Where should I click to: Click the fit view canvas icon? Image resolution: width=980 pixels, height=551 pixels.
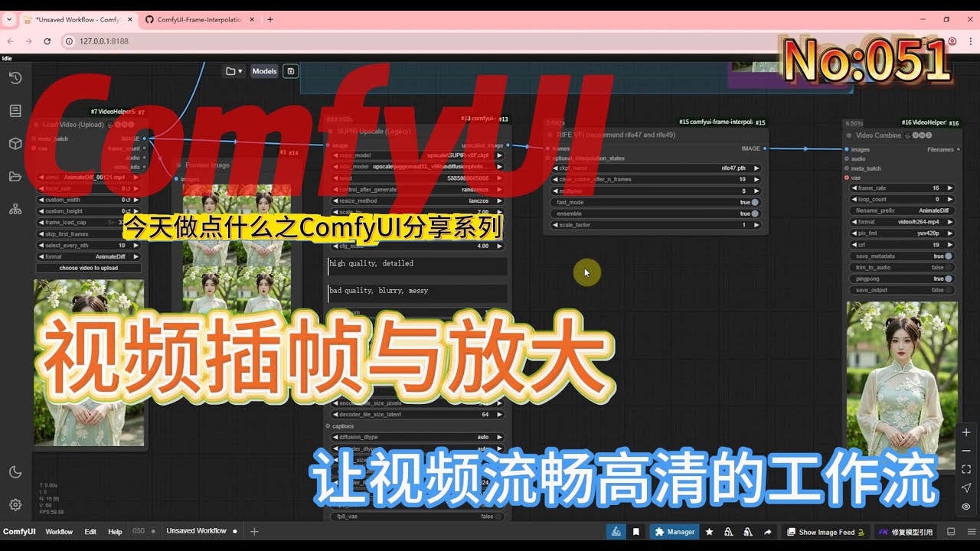pos(966,469)
